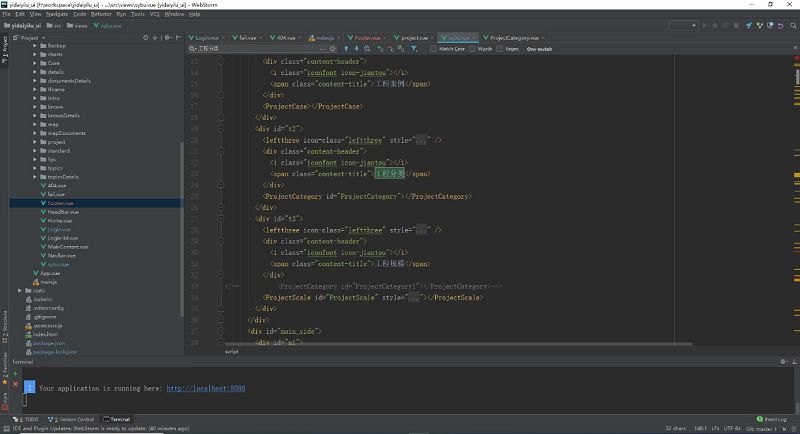This screenshot has width=800, height=434.
Task: Enable the Match Case checkbox
Action: coord(433,48)
